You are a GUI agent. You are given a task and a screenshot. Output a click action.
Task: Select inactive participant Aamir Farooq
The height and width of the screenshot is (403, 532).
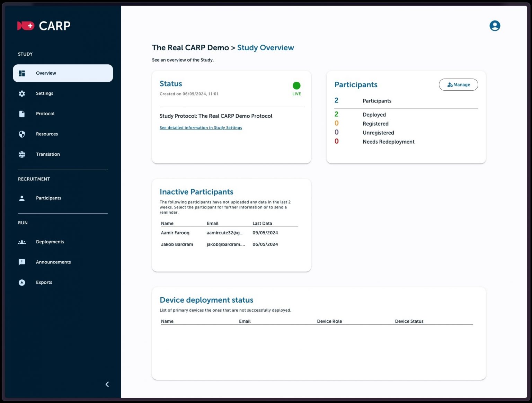pyautogui.click(x=175, y=233)
